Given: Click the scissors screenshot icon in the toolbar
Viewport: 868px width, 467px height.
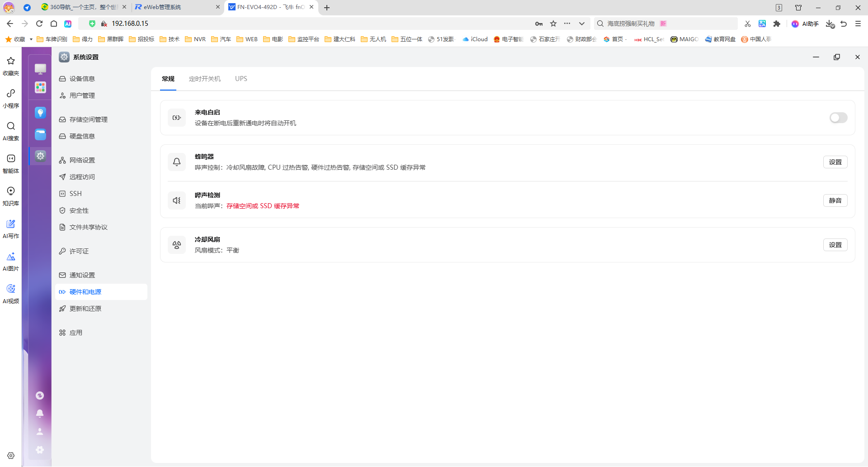Looking at the screenshot, I should (x=748, y=24).
